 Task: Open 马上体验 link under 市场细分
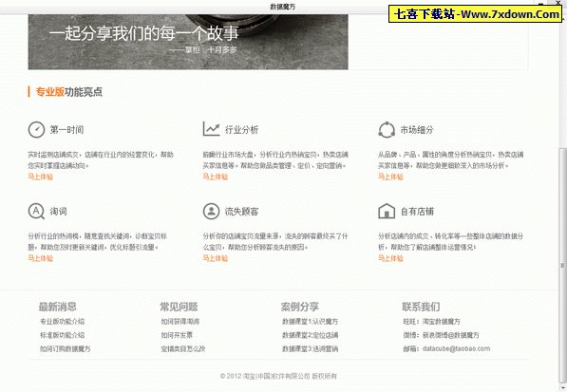390,177
